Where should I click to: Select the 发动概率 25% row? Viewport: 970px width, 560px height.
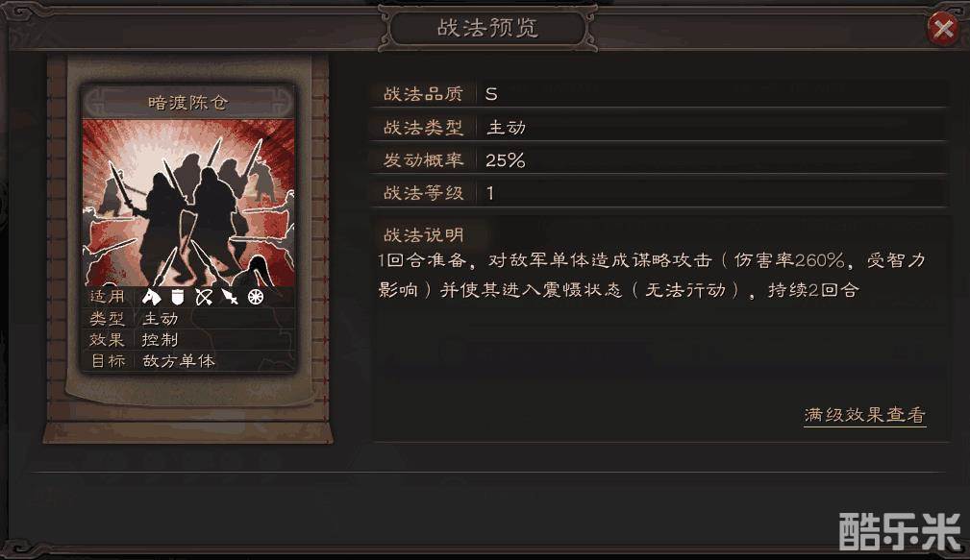click(x=659, y=160)
